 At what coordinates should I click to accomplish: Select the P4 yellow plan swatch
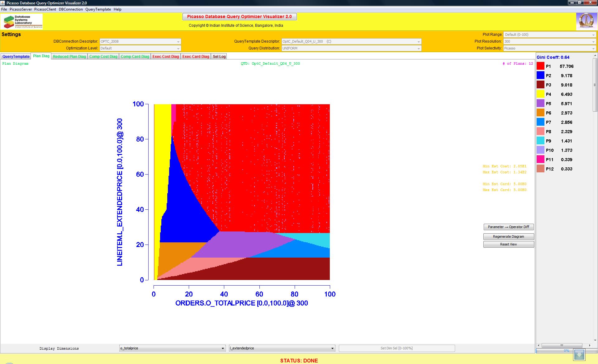(x=540, y=94)
